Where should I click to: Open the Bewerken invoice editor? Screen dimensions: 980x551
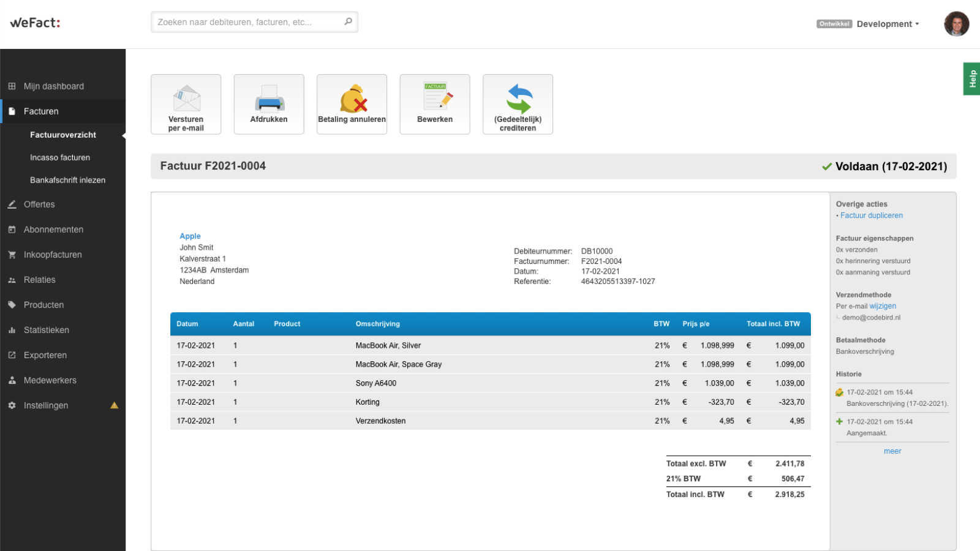(434, 104)
